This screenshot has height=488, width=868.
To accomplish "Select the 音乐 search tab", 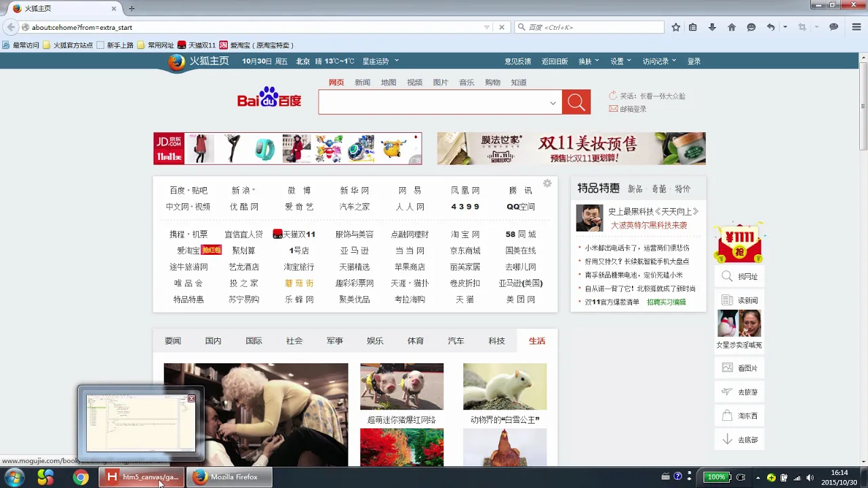I will click(x=467, y=82).
